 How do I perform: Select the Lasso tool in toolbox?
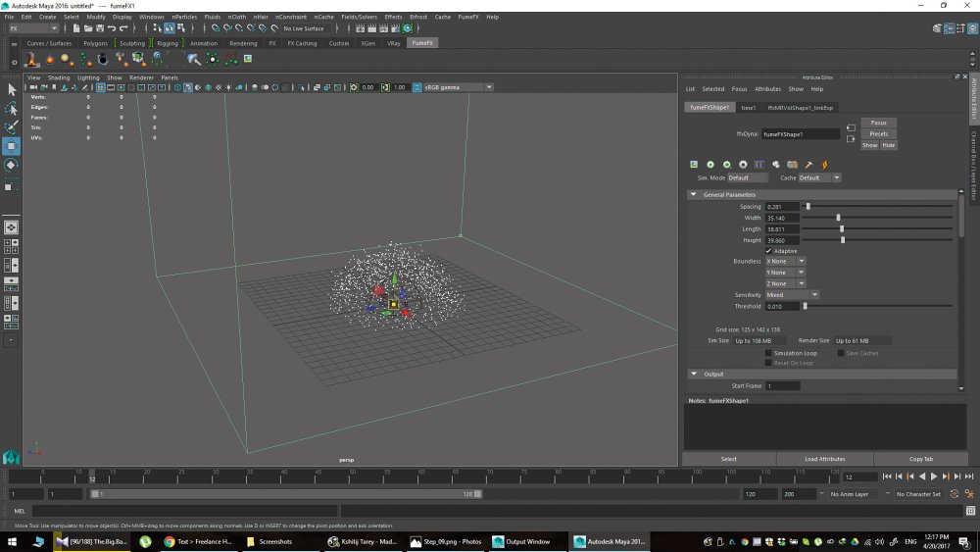point(11,108)
